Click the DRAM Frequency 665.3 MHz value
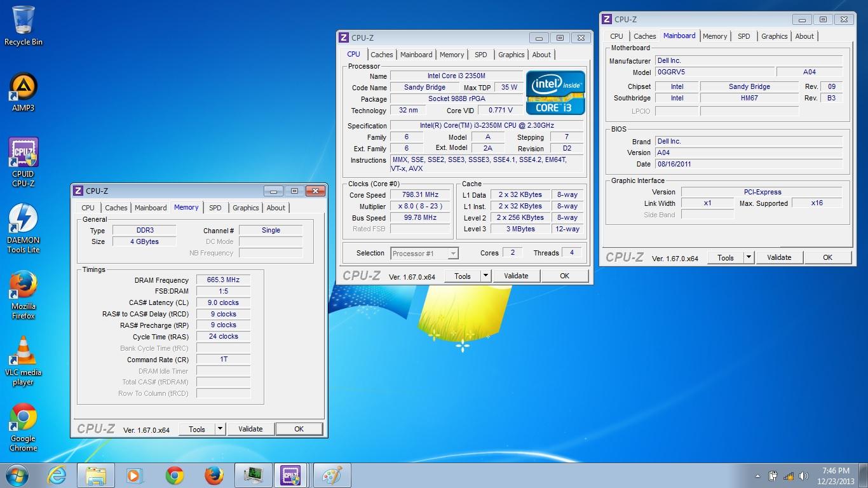 [223, 280]
